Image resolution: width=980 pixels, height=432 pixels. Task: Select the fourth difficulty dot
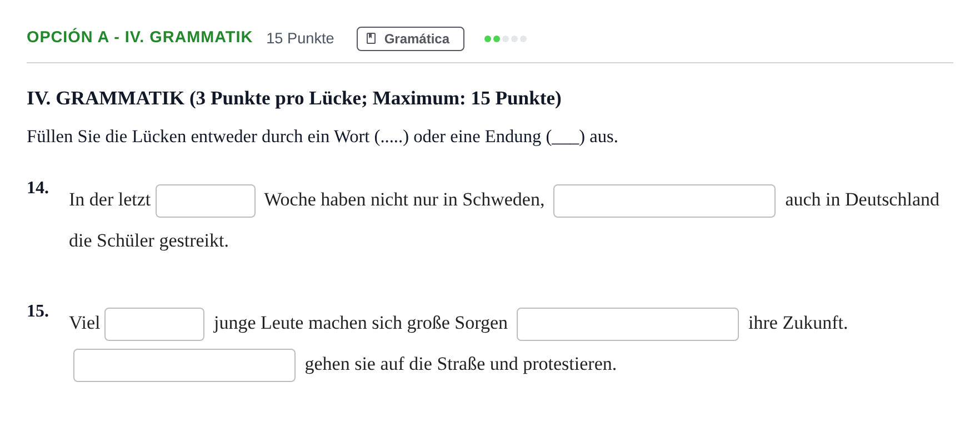click(x=514, y=39)
